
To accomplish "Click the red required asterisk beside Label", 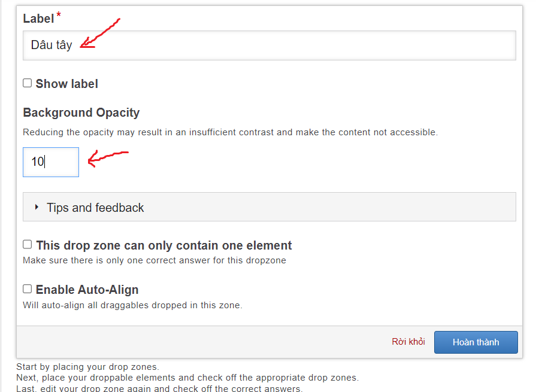I will [59, 16].
